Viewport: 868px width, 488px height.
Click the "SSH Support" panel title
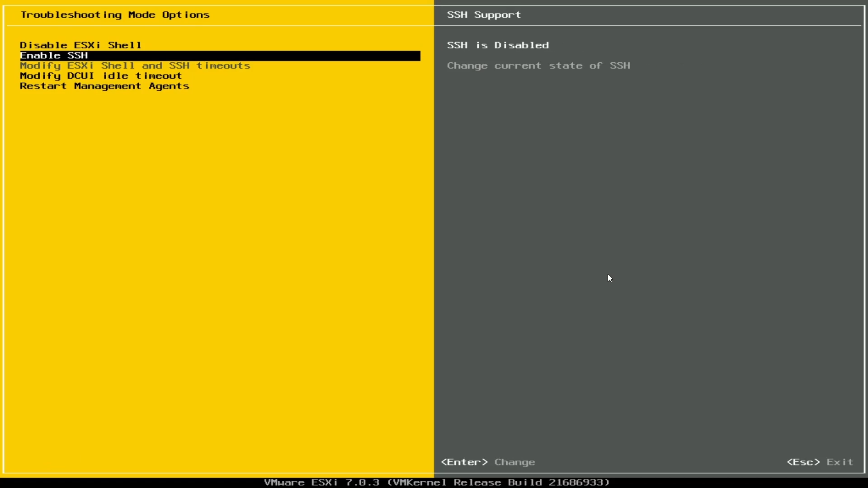[483, 14]
